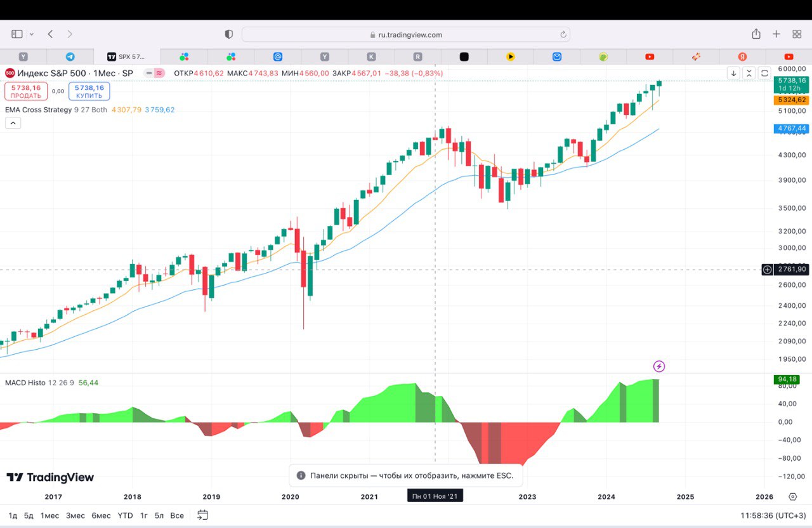Set range to YTD
Viewport: 812px width, 528px height.
(126, 515)
